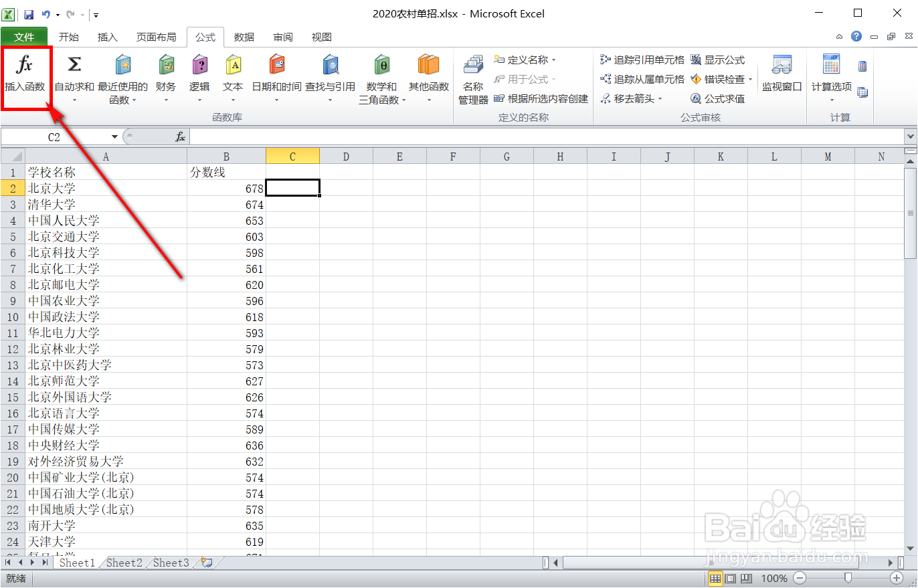Click Error Checking (错误检查)
The height and width of the screenshot is (588, 918).
pyautogui.click(x=717, y=80)
